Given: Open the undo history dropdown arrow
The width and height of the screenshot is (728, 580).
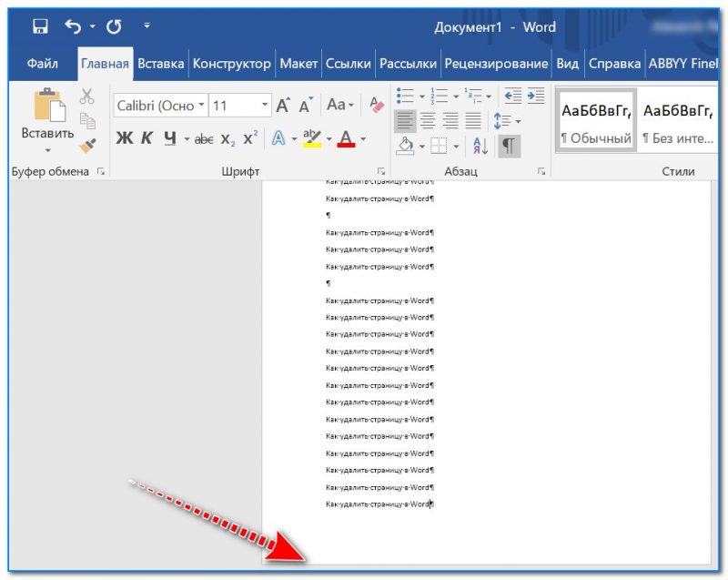Looking at the screenshot, I should (93, 26).
